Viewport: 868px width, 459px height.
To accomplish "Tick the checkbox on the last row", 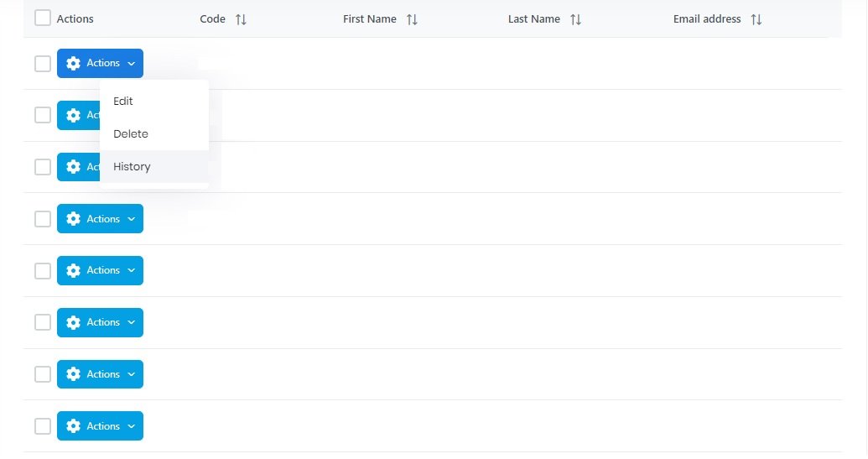I will pyautogui.click(x=43, y=426).
